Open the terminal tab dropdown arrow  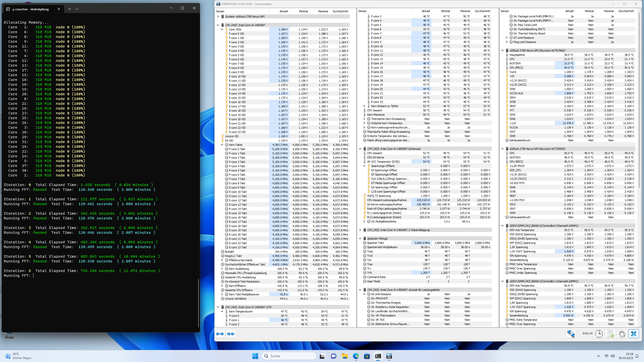[x=77, y=9]
